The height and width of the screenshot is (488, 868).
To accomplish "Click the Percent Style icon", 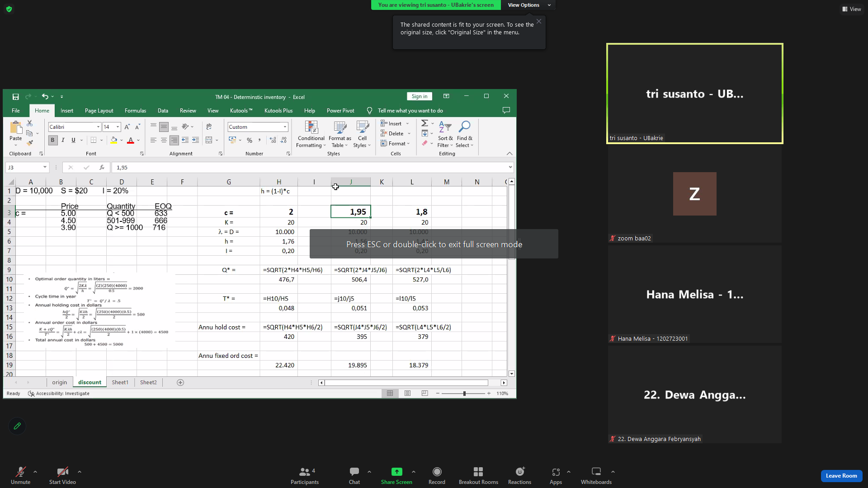I will [250, 141].
